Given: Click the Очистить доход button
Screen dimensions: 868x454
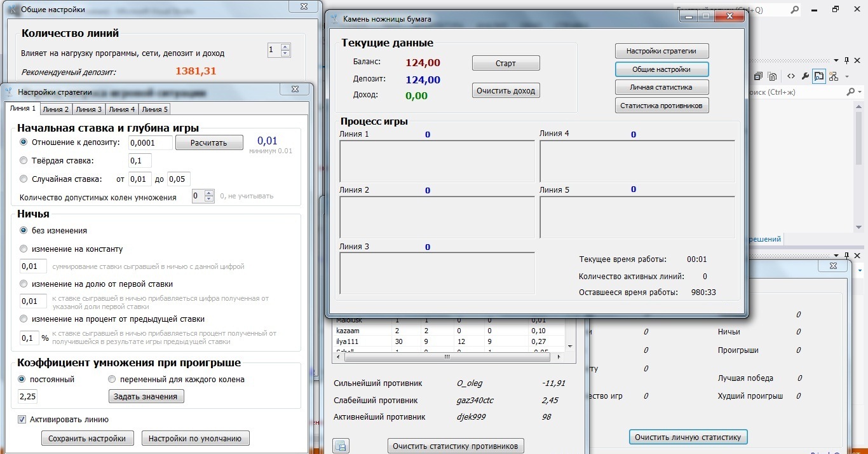Looking at the screenshot, I should click(506, 91).
